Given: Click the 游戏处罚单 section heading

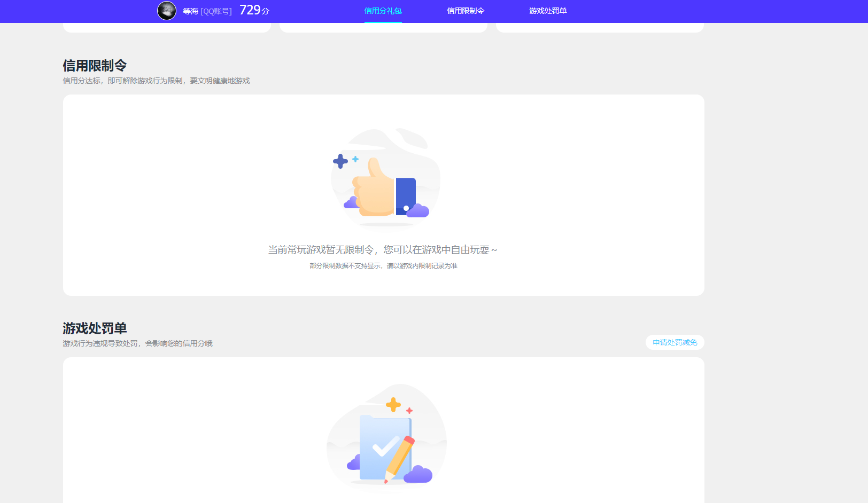Looking at the screenshot, I should [x=95, y=328].
